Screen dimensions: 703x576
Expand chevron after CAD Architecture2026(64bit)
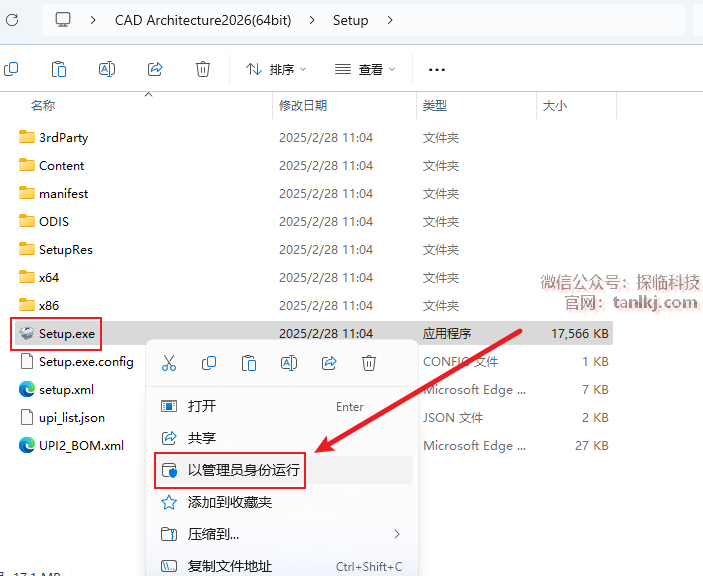312,20
